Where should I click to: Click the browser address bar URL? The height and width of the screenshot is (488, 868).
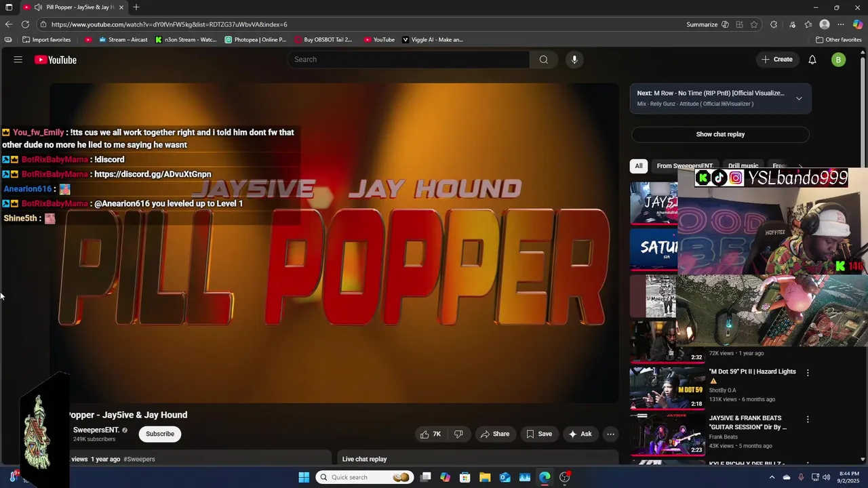coord(170,24)
